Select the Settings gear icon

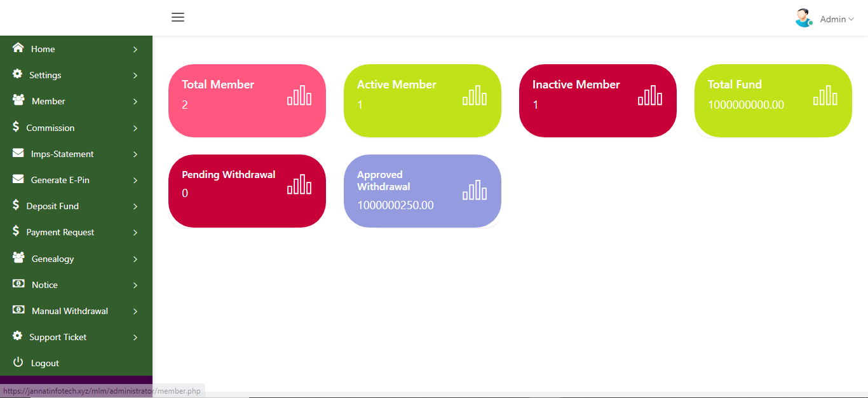coord(18,74)
